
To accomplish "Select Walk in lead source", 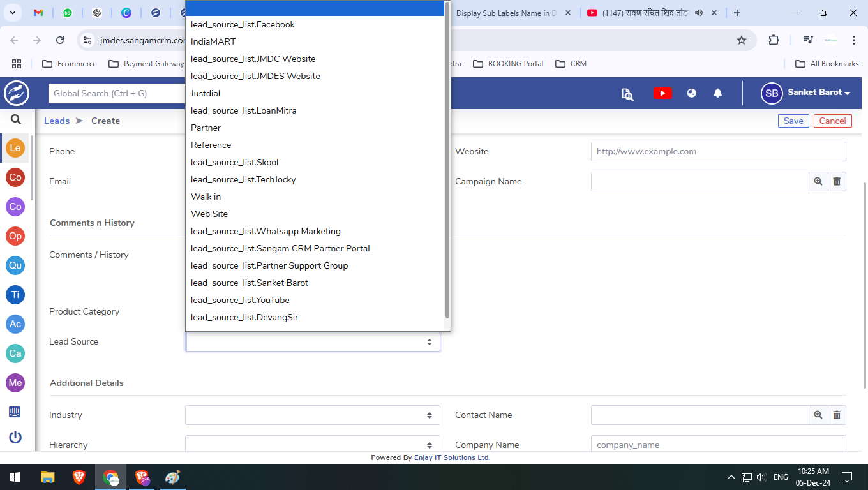I will 315,197.
